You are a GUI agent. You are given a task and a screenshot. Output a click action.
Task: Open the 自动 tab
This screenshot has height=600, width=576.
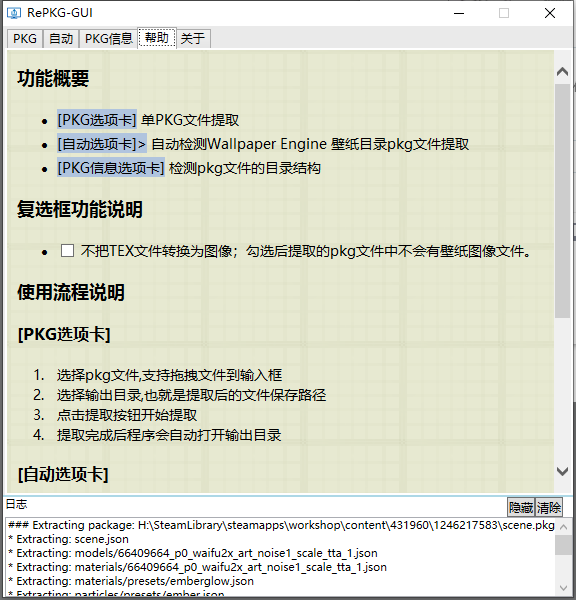tap(61, 39)
